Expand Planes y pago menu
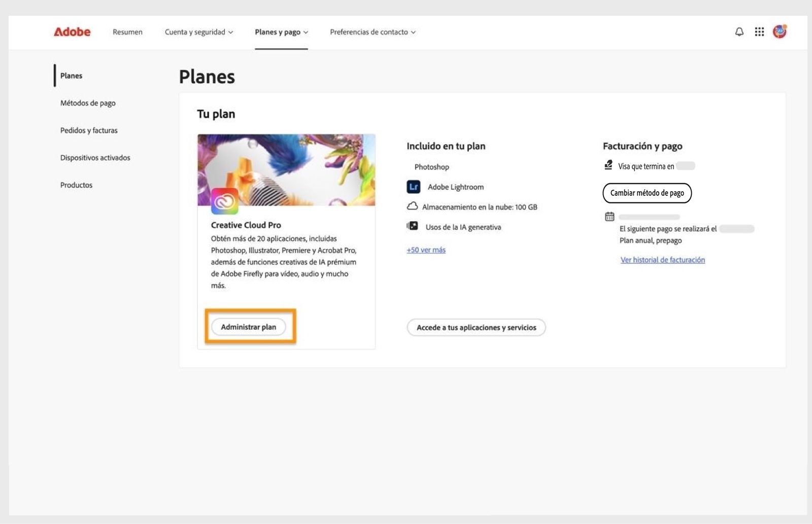 [281, 32]
